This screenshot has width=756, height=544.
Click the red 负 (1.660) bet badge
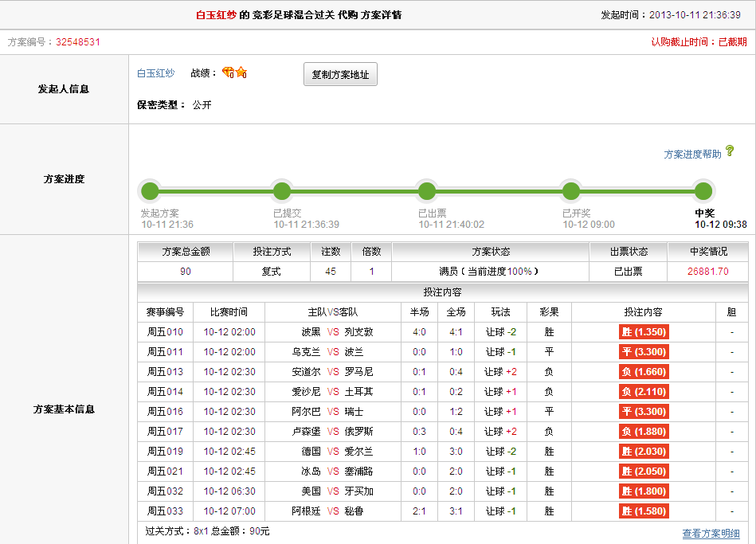click(643, 372)
